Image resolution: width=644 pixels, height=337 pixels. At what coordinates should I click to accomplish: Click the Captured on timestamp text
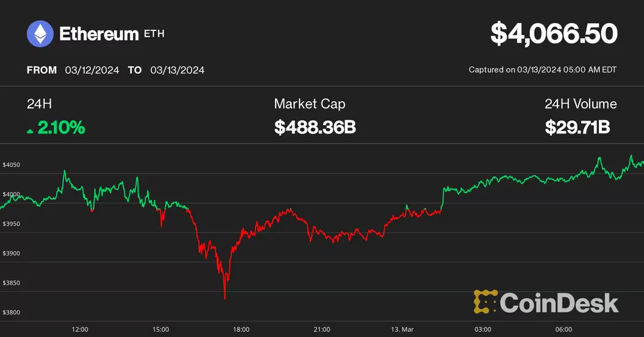542,70
